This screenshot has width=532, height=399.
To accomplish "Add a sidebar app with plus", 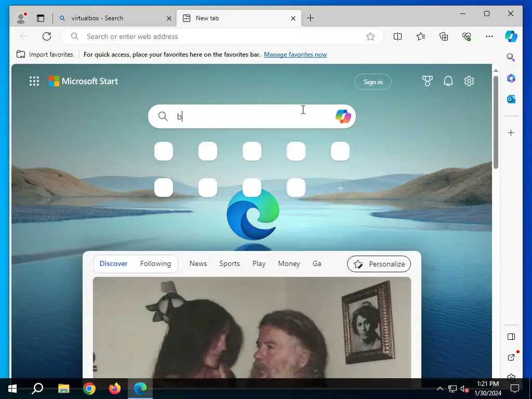I will pyautogui.click(x=511, y=132).
